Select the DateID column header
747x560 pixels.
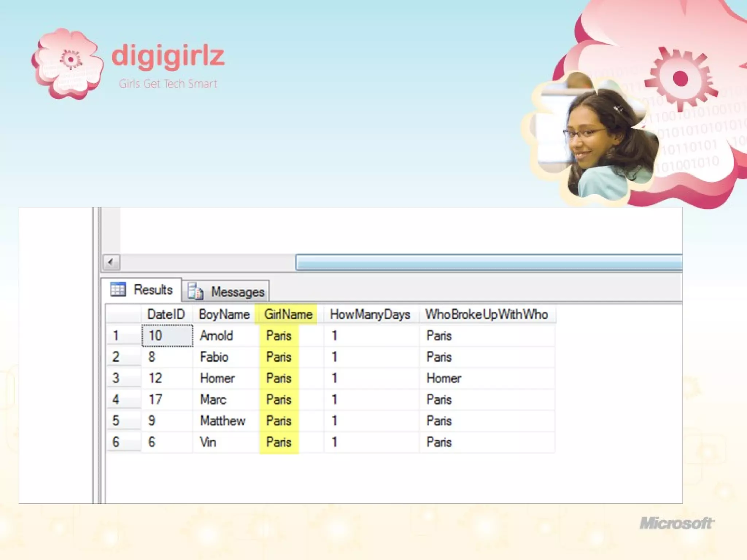click(166, 314)
